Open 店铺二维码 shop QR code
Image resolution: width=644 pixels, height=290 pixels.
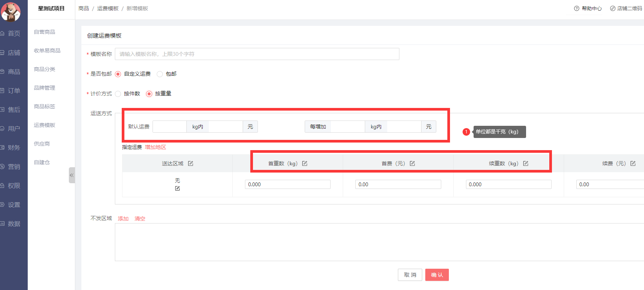coord(626,8)
